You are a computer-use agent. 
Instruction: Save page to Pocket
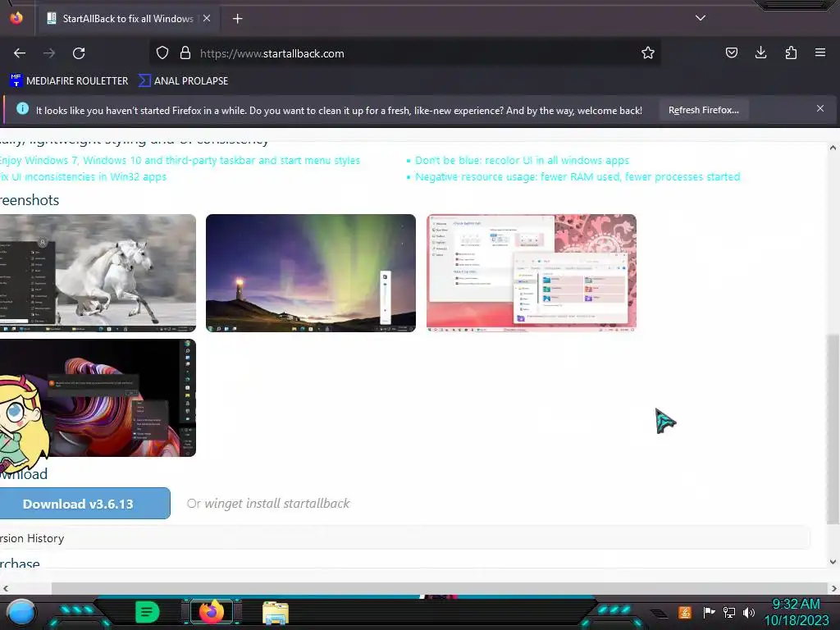[731, 52]
